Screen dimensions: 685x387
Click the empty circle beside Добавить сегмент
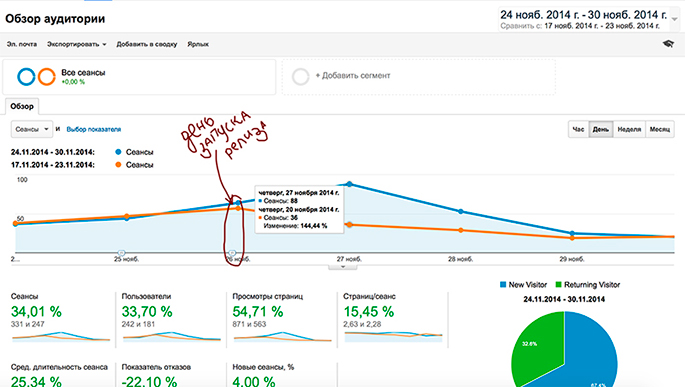[301, 76]
